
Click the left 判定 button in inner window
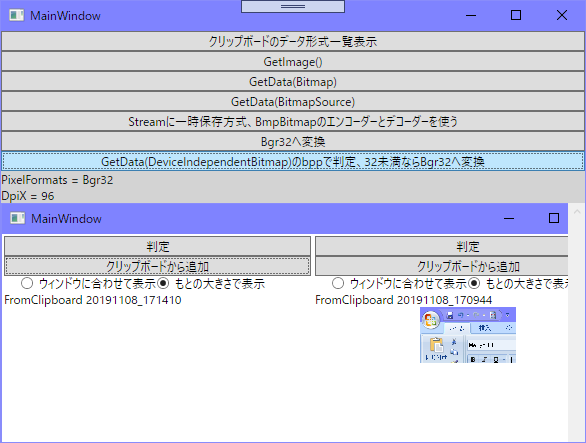pyautogui.click(x=157, y=246)
